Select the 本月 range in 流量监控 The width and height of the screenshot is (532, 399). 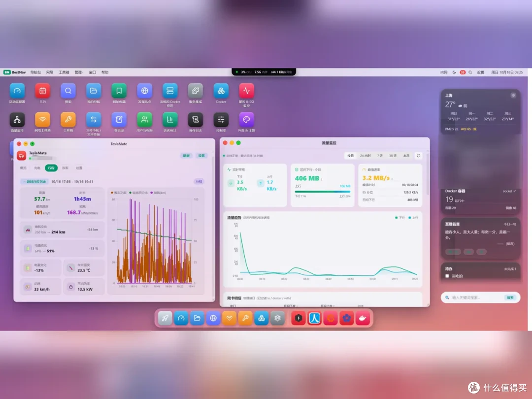pyautogui.click(x=406, y=156)
